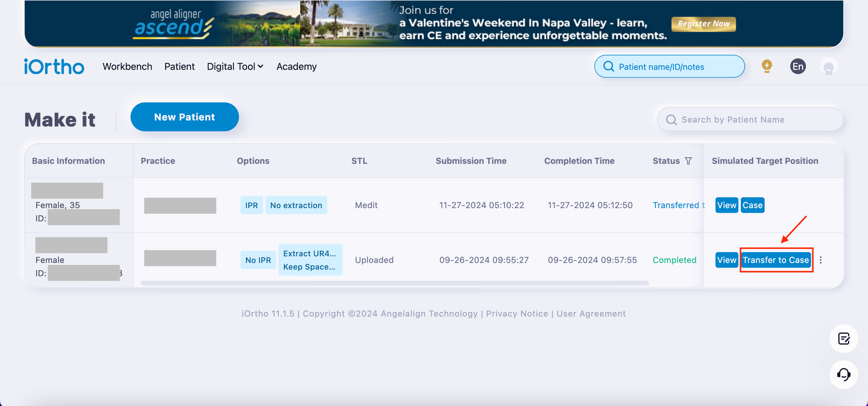Viewport: 868px width, 406px height.
Task: Expand the Digital Tool dropdown
Action: coord(235,66)
